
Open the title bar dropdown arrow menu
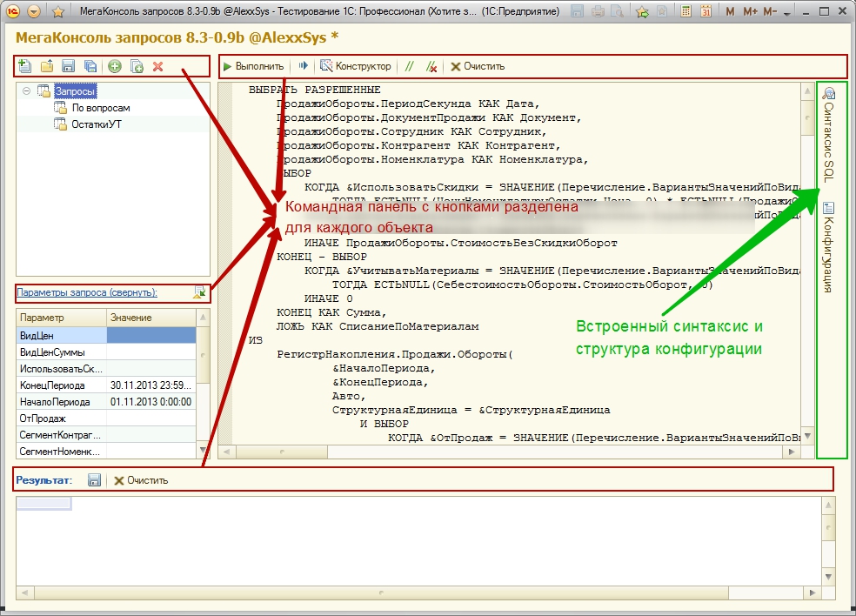click(34, 12)
